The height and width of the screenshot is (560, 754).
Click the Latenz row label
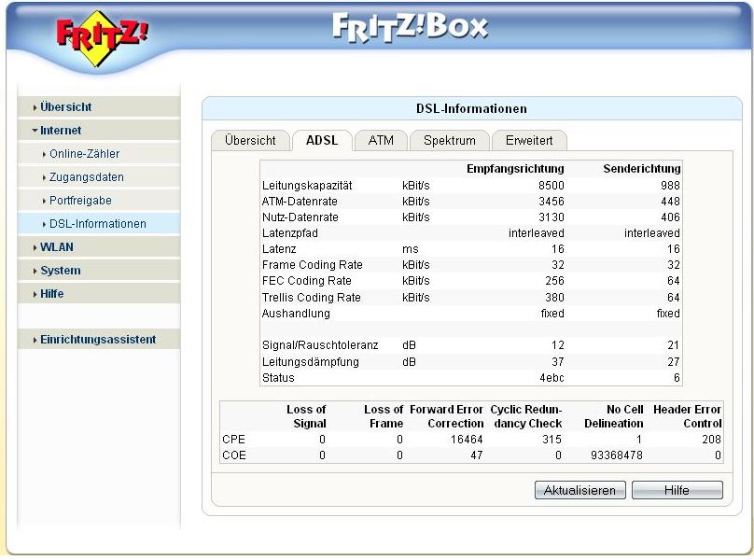(279, 249)
